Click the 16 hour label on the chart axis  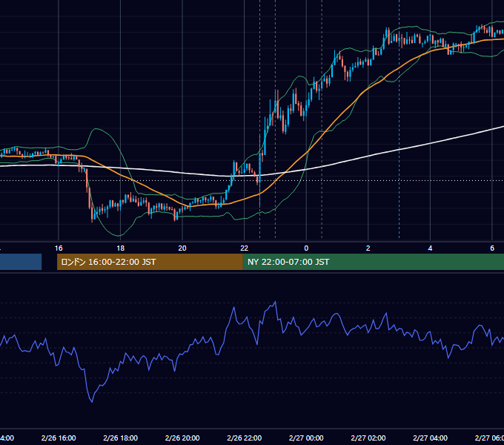(59, 248)
